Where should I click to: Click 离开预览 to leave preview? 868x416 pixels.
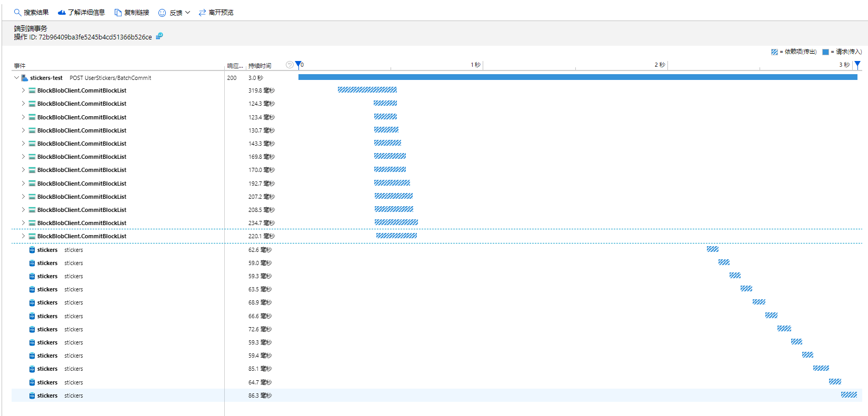221,13
